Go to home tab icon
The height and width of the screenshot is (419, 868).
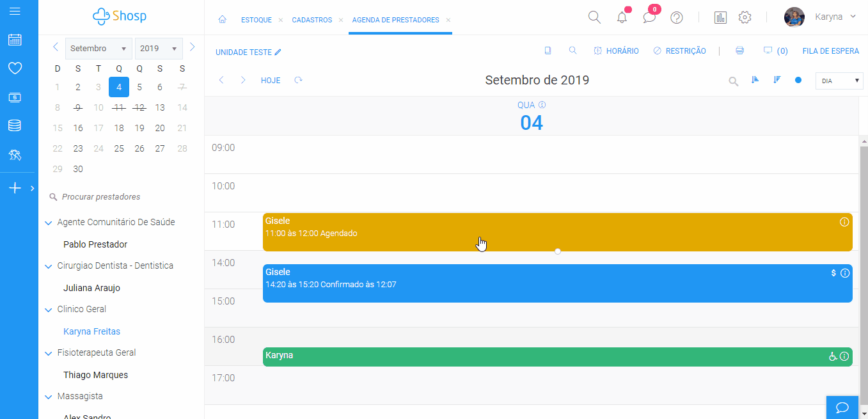point(222,20)
